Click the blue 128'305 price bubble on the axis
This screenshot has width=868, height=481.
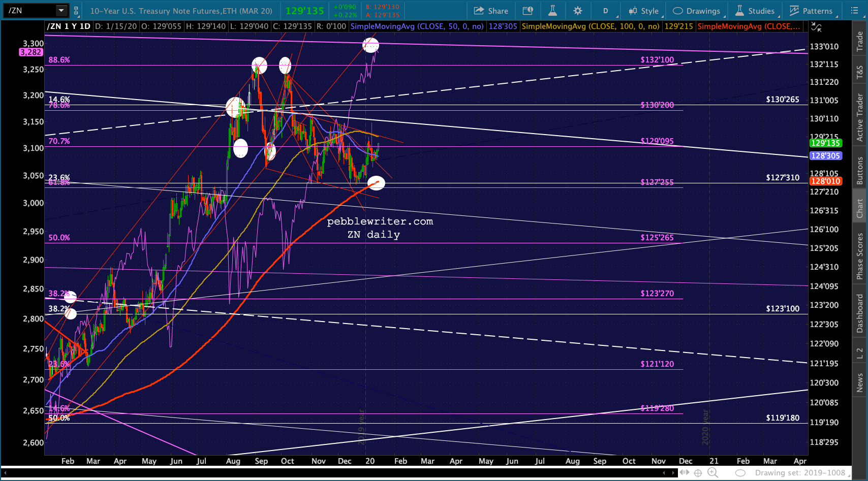(825, 156)
